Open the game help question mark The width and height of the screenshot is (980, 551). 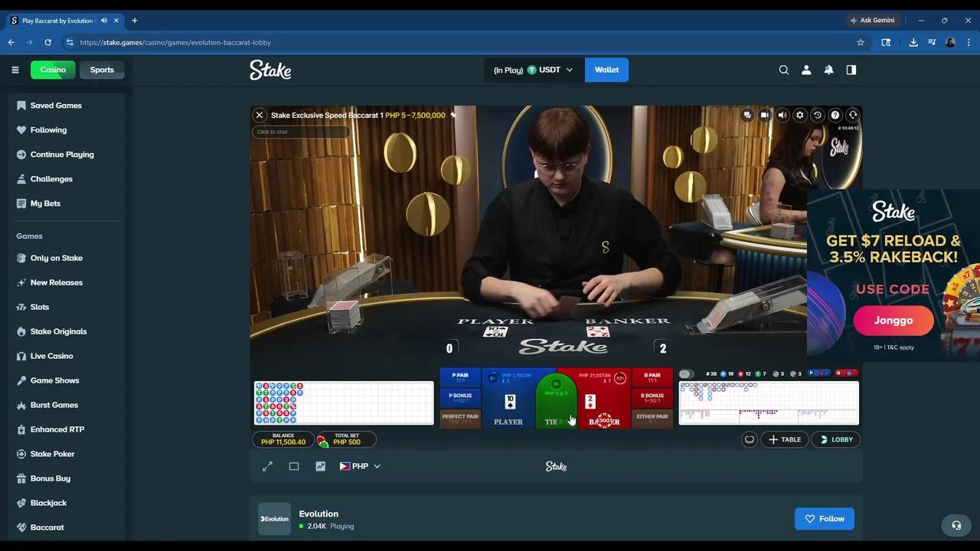835,115
